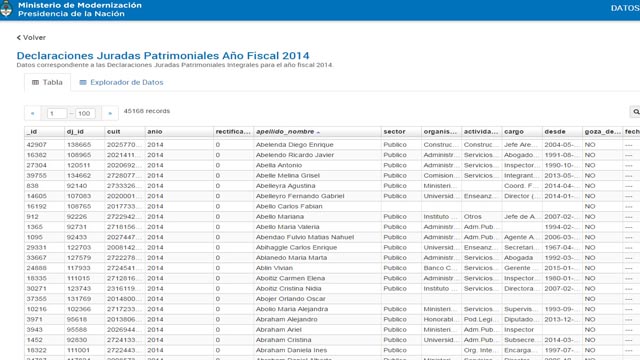640x360 pixels.
Task: Go back with the Volver link
Action: tap(31, 38)
